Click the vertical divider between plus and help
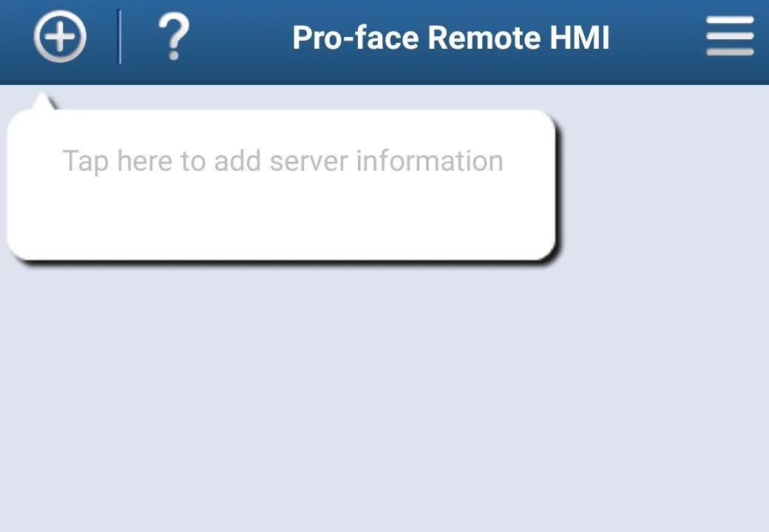The image size is (769, 532). point(120,36)
